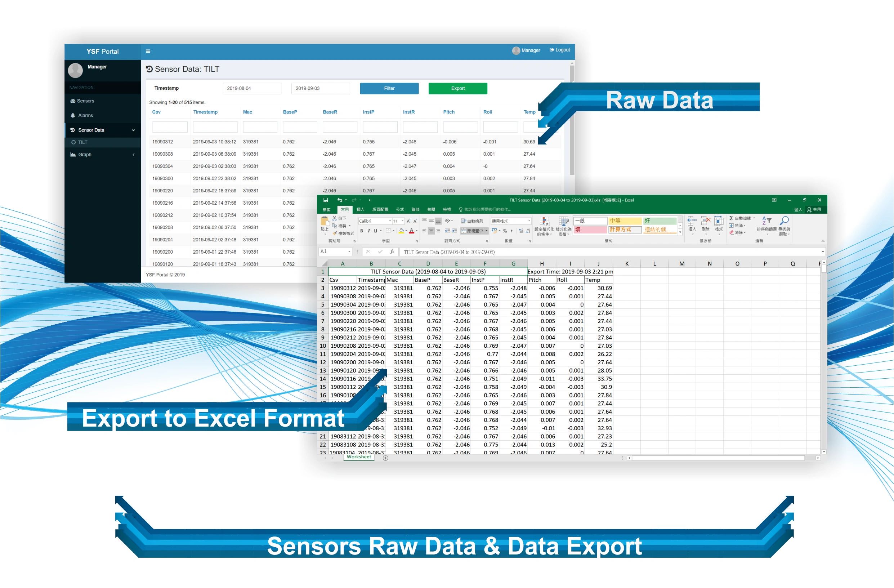The height and width of the screenshot is (588, 894).
Task: Switch to the 插入 (Insert) ribbon tab
Action: (360, 209)
